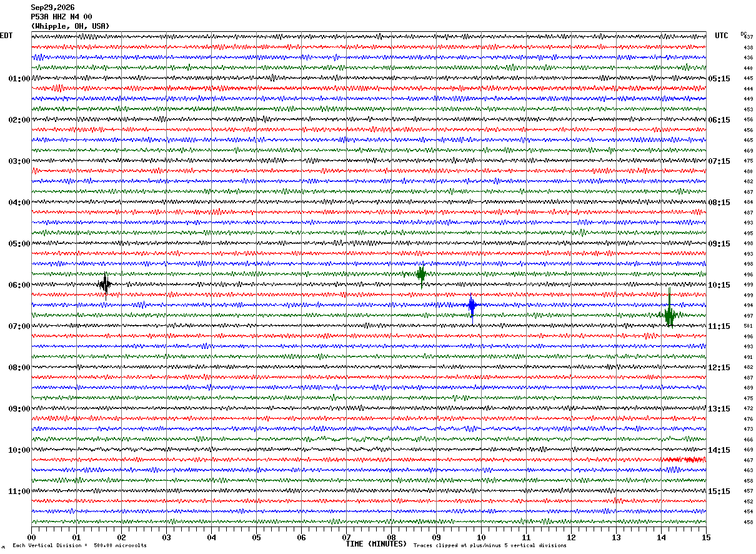Click the EDT timezone header
The height and width of the screenshot is (554, 756).
[x=6, y=36]
